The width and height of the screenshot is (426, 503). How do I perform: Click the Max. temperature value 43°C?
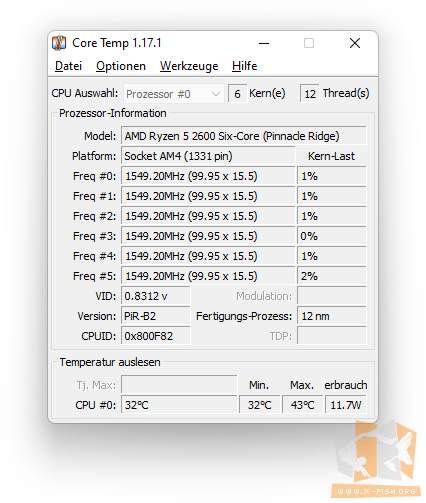tap(303, 405)
